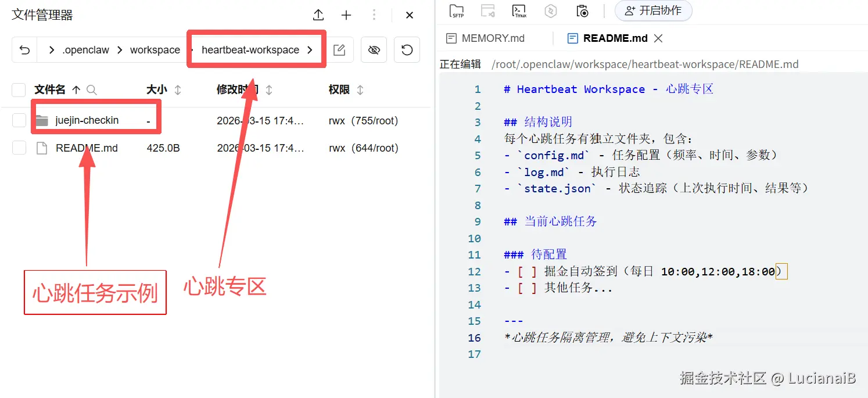Tick the select-all checkbox in file list header
Viewport: 868px width, 398px height.
(x=19, y=89)
